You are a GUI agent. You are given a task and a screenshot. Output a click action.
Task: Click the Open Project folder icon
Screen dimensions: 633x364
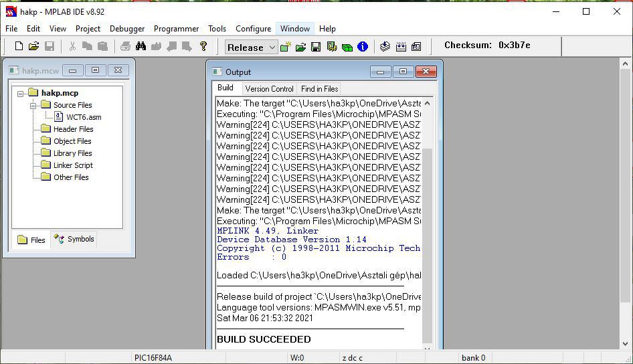pos(300,47)
